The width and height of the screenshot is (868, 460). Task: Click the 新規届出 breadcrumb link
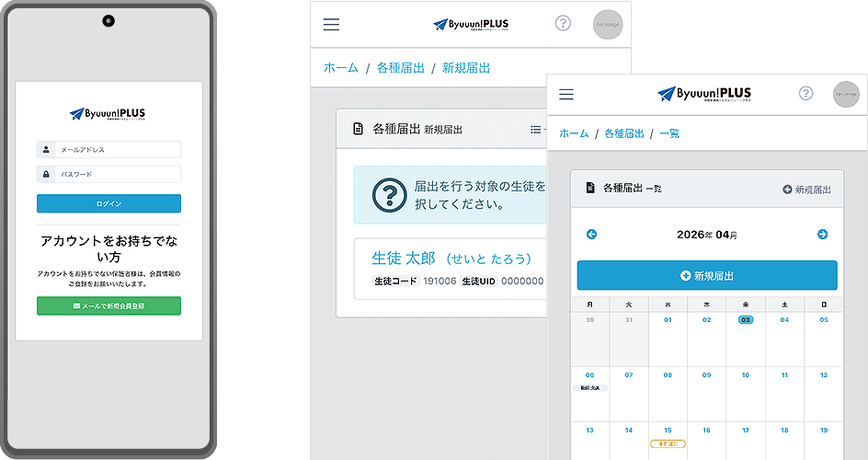coord(466,68)
